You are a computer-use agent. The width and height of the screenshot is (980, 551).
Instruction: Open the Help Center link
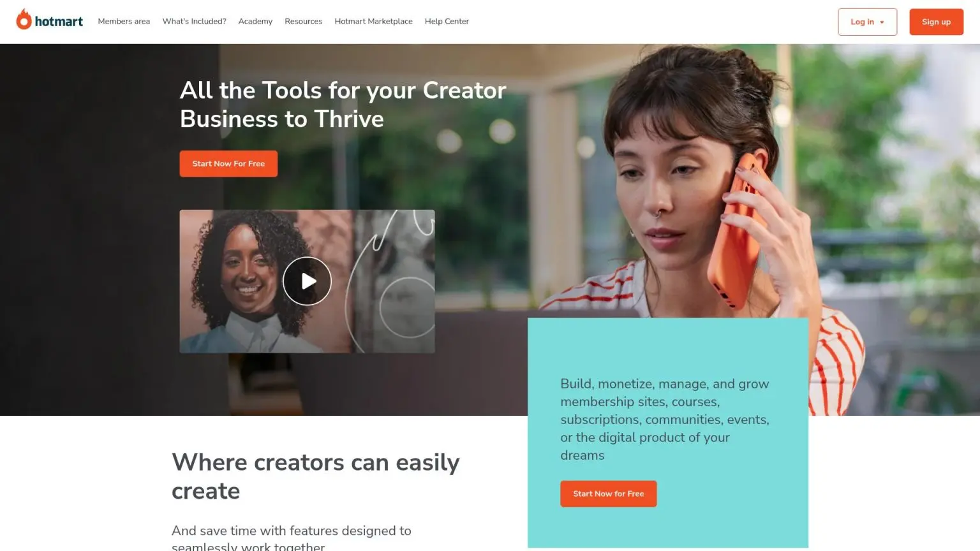(447, 22)
